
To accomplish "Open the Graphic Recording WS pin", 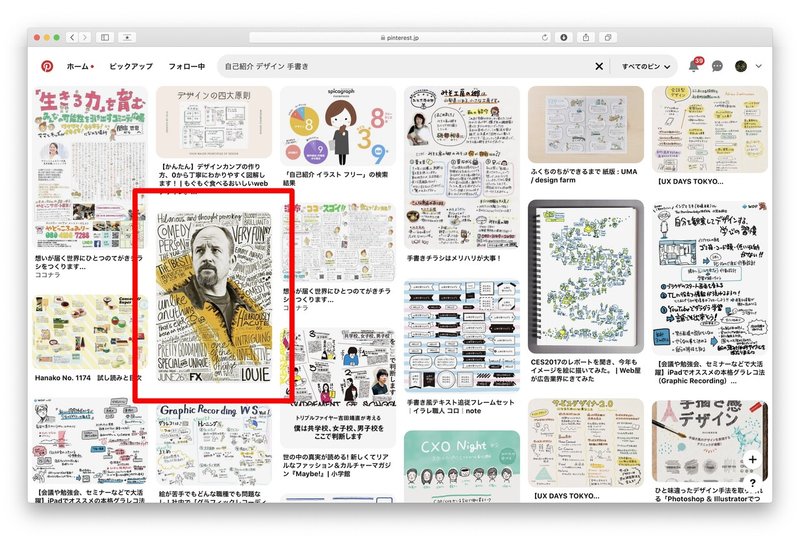I will pyautogui.click(x=214, y=444).
